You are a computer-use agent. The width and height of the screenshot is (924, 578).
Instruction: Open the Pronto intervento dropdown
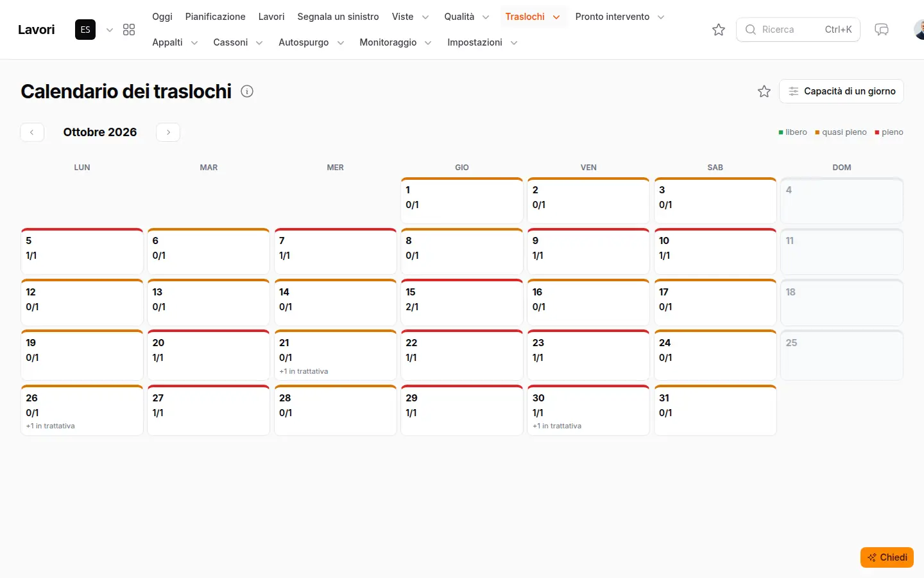coord(620,17)
